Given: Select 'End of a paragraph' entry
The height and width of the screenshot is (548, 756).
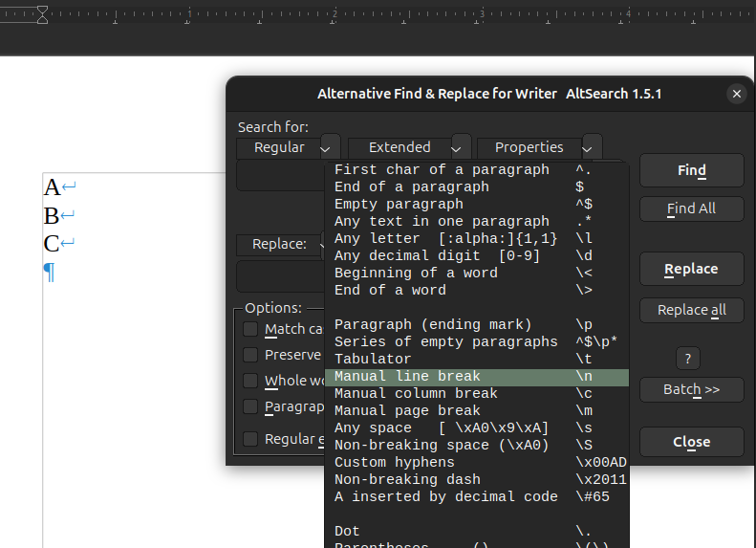Looking at the screenshot, I should [476, 186].
